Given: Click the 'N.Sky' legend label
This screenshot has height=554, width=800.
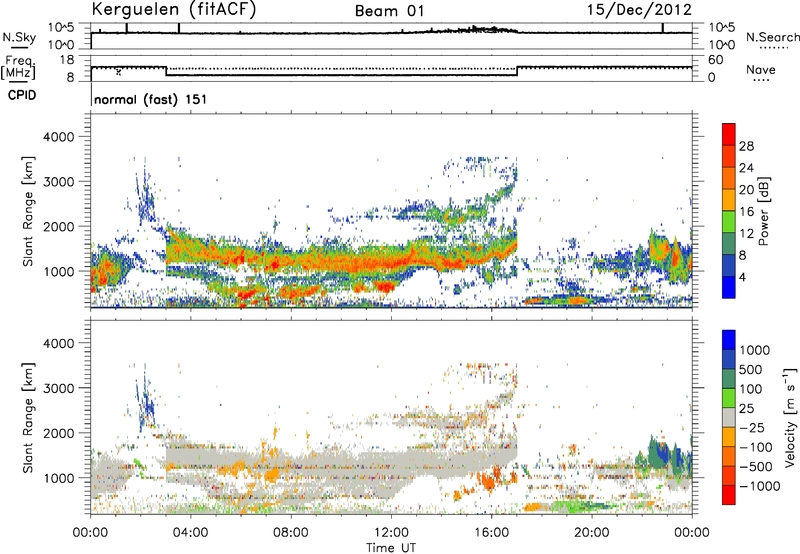Looking at the screenshot, I should click(19, 37).
